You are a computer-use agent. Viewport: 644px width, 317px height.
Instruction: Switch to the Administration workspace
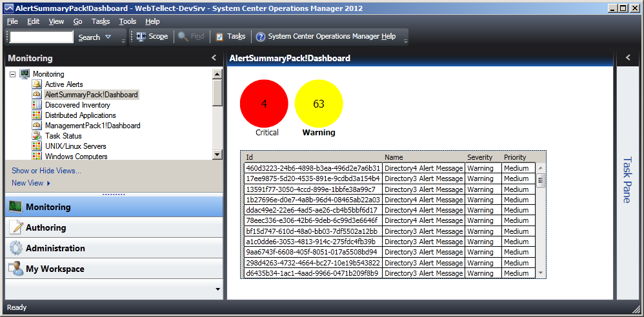click(114, 248)
